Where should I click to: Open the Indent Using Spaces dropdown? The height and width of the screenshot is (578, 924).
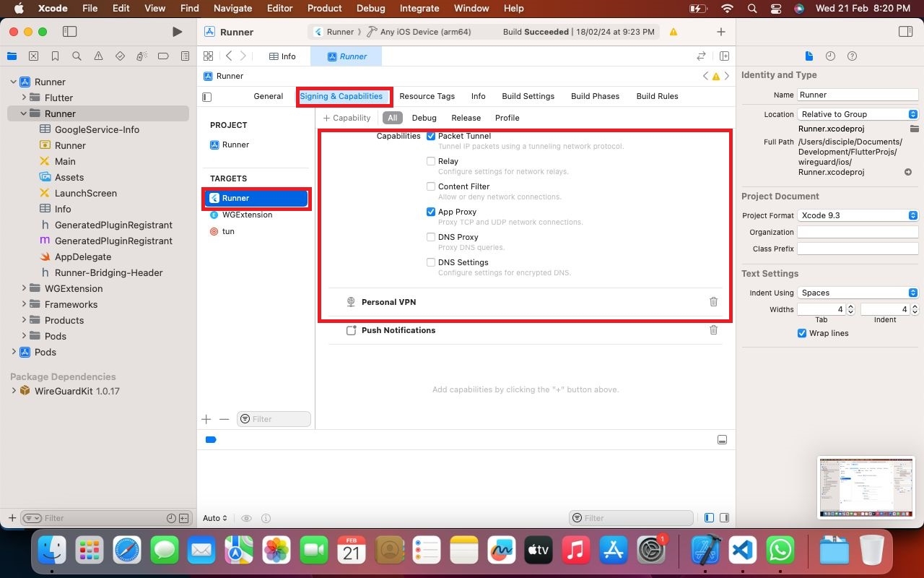[858, 293]
